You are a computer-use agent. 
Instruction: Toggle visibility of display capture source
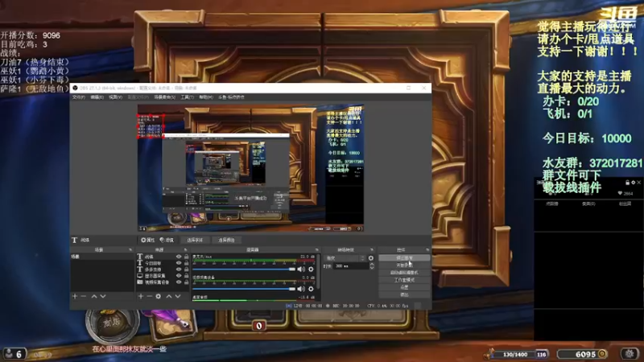(x=179, y=276)
